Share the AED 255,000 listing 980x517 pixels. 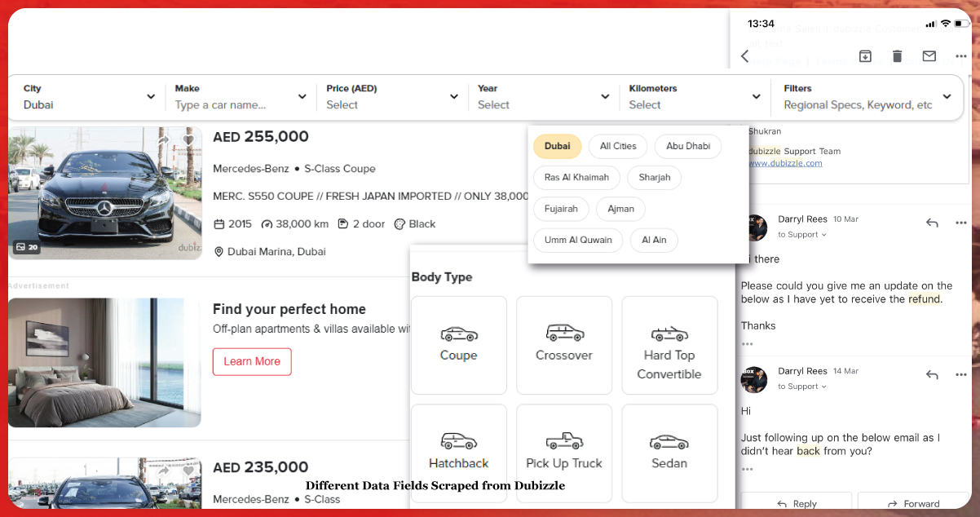point(164,140)
